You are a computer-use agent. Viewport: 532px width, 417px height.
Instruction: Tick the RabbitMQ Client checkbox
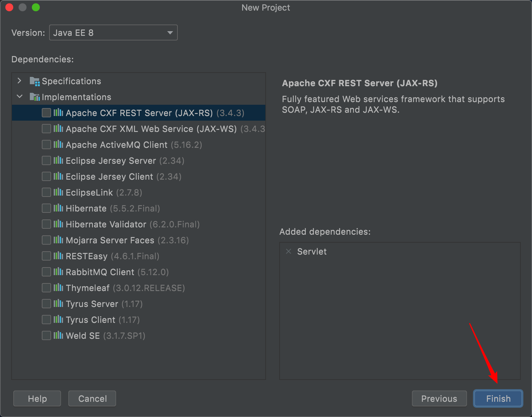pos(46,272)
